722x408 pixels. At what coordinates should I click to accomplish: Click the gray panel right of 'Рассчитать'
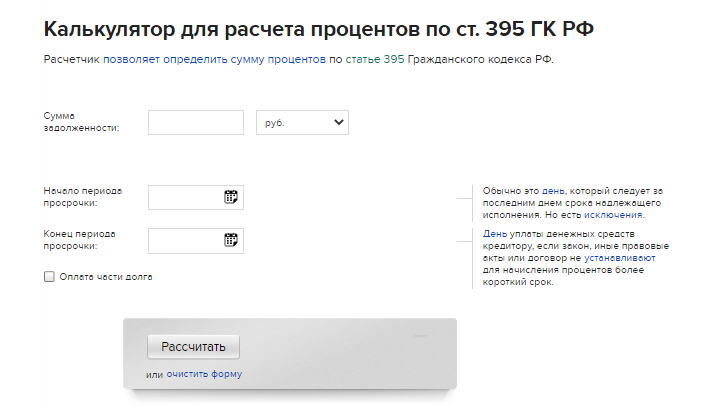[350, 348]
